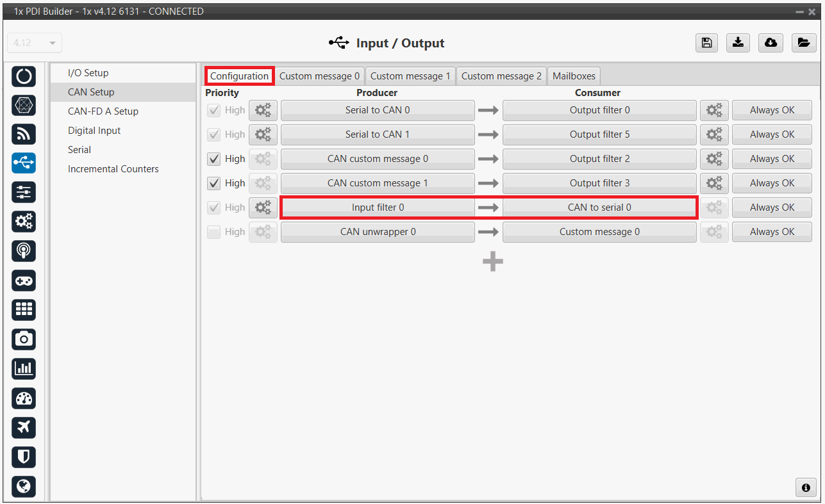Switch to the Mailboxes tab
Viewport: 825px width, 504px height.
tap(574, 76)
